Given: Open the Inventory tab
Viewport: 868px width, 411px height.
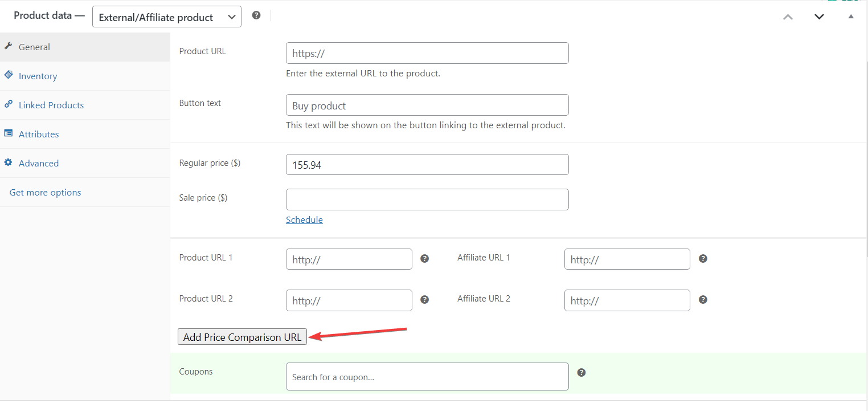Looking at the screenshot, I should point(85,76).
